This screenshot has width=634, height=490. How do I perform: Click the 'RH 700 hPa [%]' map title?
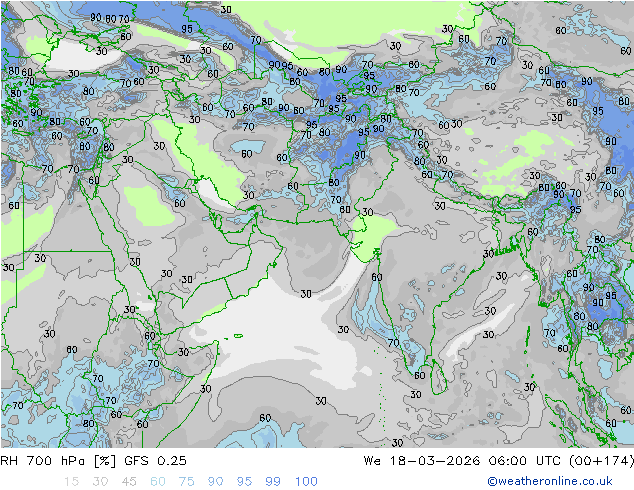[x=58, y=461]
